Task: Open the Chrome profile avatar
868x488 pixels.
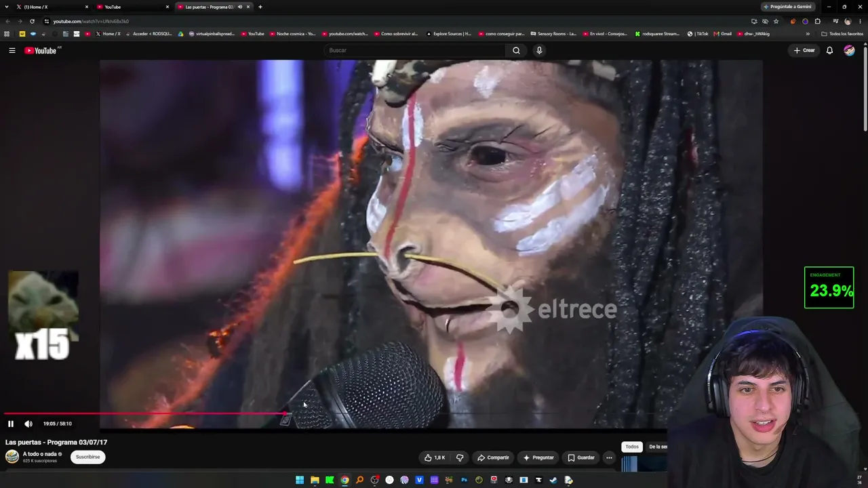Action: coord(848,21)
